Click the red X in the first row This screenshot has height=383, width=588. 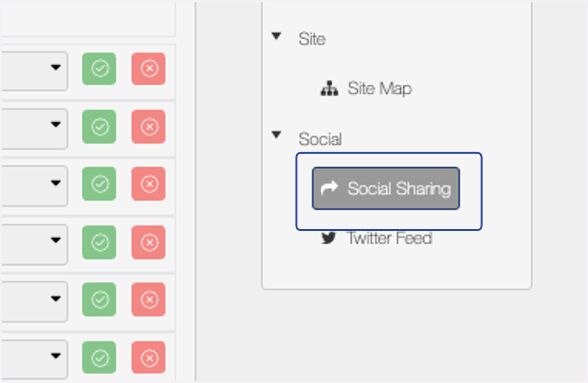pos(148,69)
